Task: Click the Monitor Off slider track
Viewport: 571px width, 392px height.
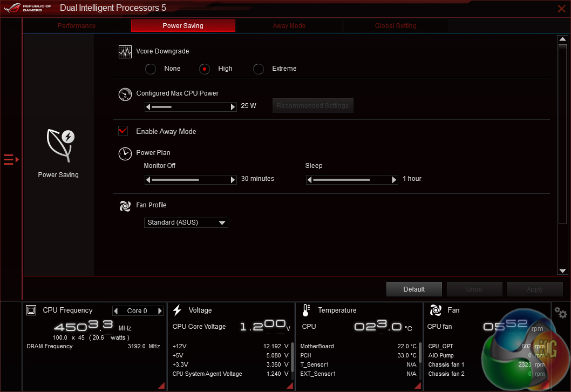Action: tap(191, 179)
